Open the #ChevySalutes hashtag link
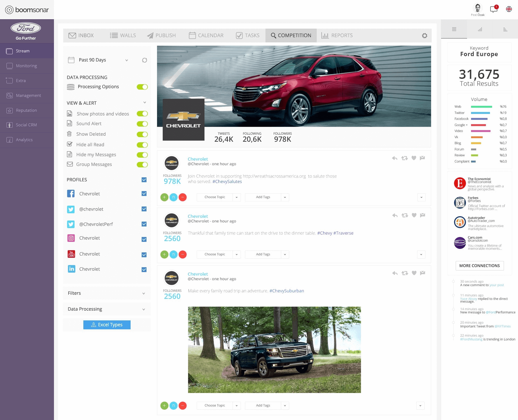The height and width of the screenshot is (420, 518). click(227, 182)
